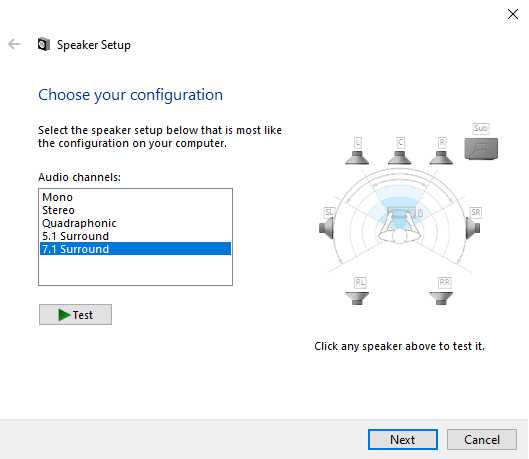Close the Speaker Setup dialog
Image resolution: width=529 pixels, height=459 pixels.
(x=513, y=14)
